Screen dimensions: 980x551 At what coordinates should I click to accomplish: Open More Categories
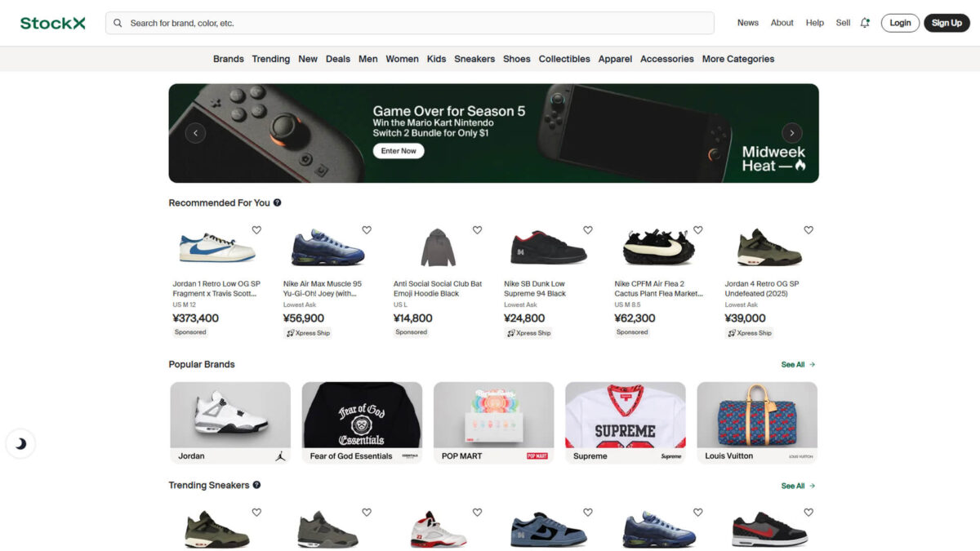[x=737, y=58]
